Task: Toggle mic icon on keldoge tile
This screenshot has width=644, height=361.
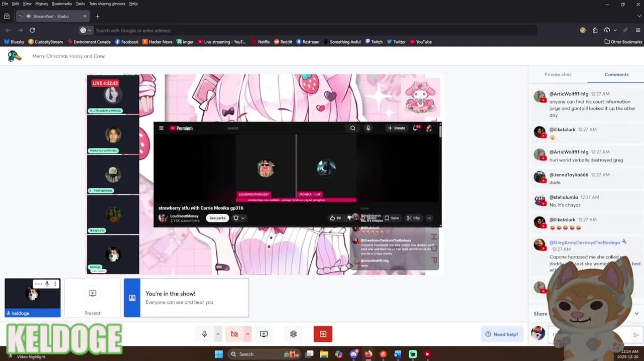Action: tap(47, 284)
